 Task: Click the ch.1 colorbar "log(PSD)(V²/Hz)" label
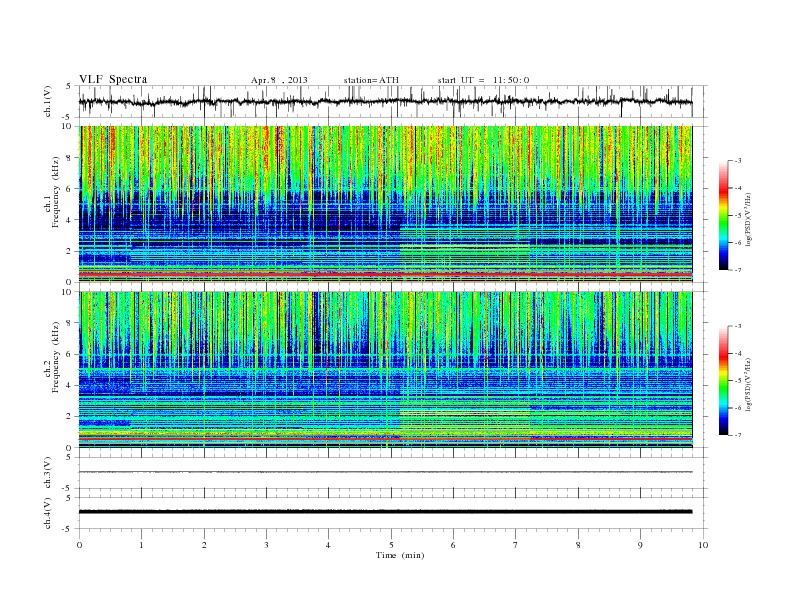tap(747, 220)
